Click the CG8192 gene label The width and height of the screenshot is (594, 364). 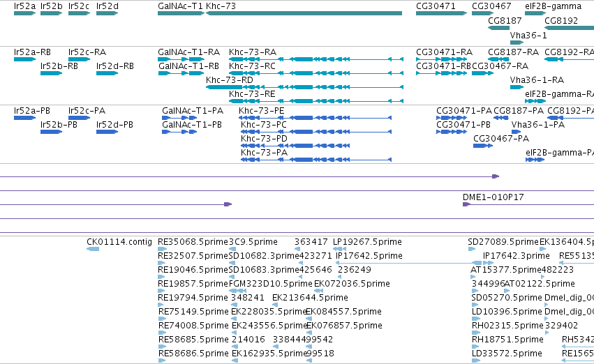[x=561, y=20]
